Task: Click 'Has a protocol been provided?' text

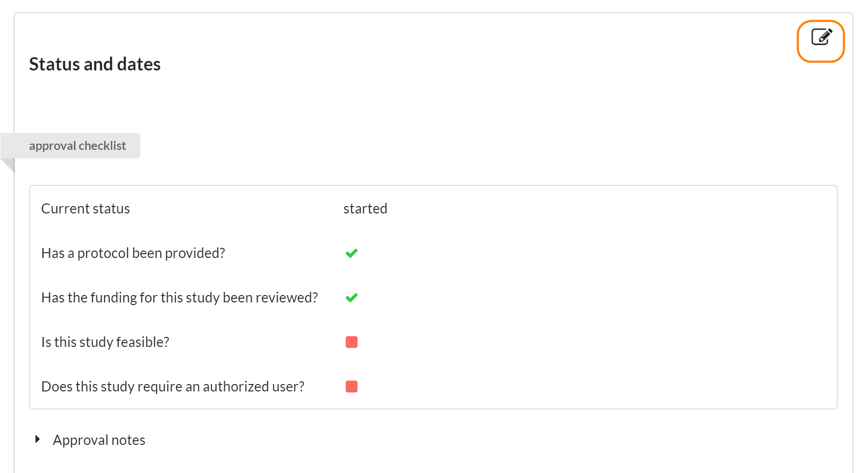Action: click(133, 253)
